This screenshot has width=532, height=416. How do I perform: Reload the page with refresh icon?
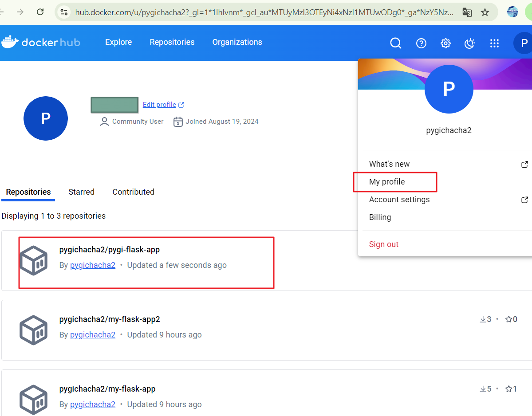click(40, 12)
